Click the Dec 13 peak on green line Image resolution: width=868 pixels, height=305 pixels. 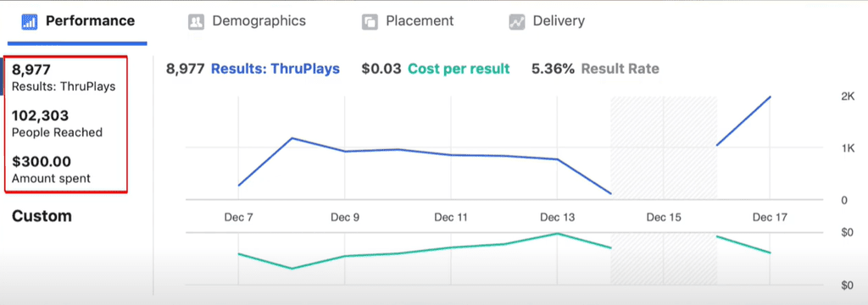[x=557, y=234]
